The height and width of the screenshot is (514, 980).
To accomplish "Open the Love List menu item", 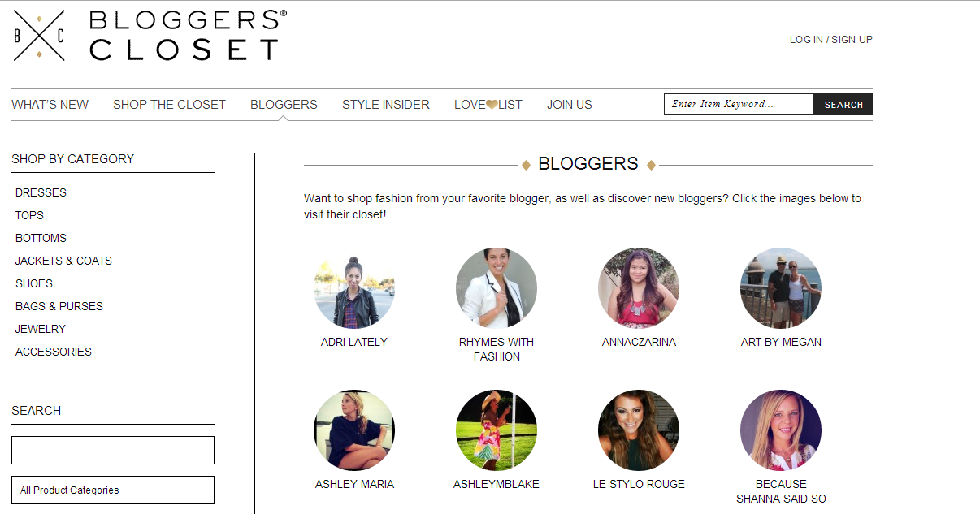I will (x=488, y=105).
